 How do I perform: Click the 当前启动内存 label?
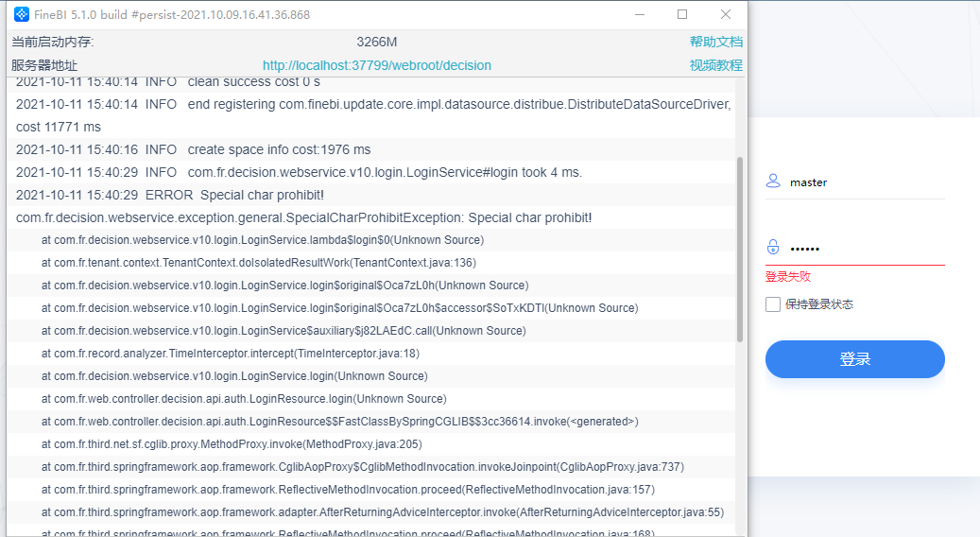pyautogui.click(x=53, y=42)
